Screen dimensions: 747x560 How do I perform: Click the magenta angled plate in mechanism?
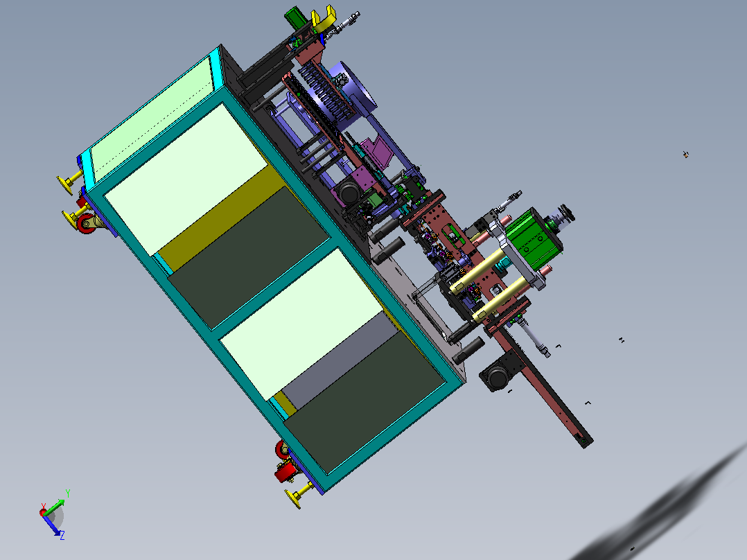tap(376, 151)
